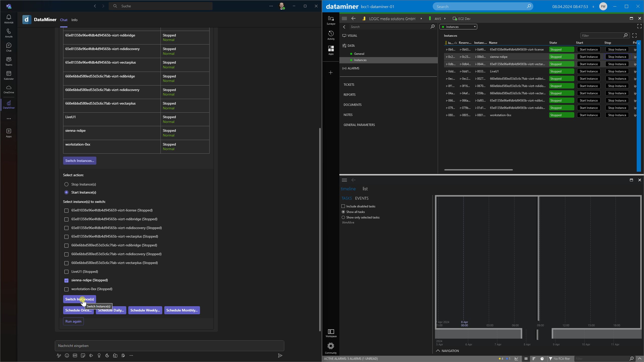Click the No RCA filter icon in the alarm bar
Image resolution: width=644 pixels, height=362 pixels.
(551, 359)
